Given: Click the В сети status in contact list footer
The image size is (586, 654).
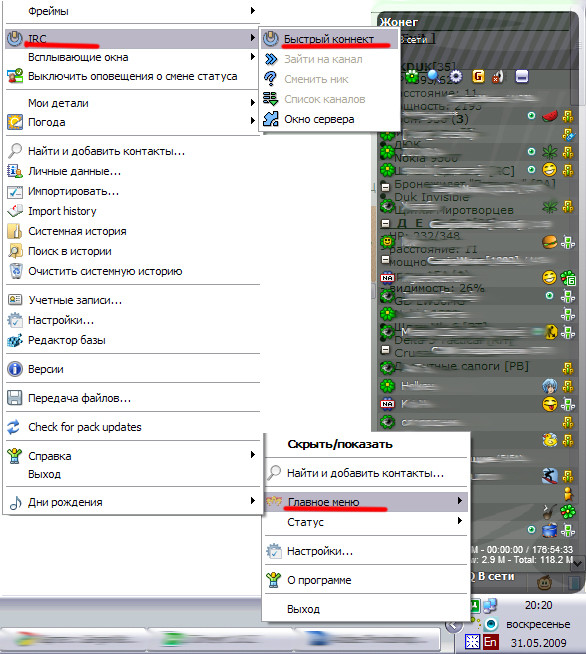Looking at the screenshot, I should pyautogui.click(x=495, y=576).
